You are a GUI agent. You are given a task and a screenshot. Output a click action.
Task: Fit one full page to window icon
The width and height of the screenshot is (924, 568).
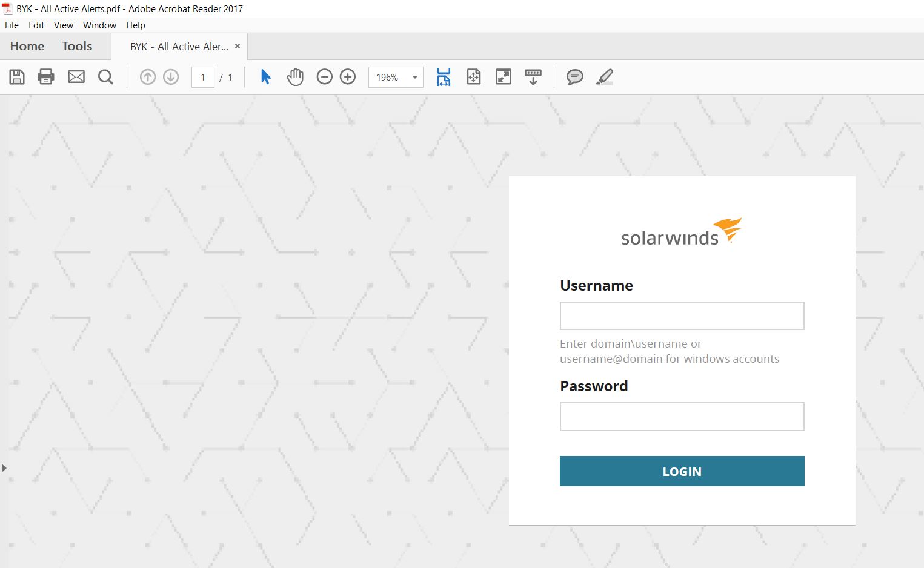point(474,77)
